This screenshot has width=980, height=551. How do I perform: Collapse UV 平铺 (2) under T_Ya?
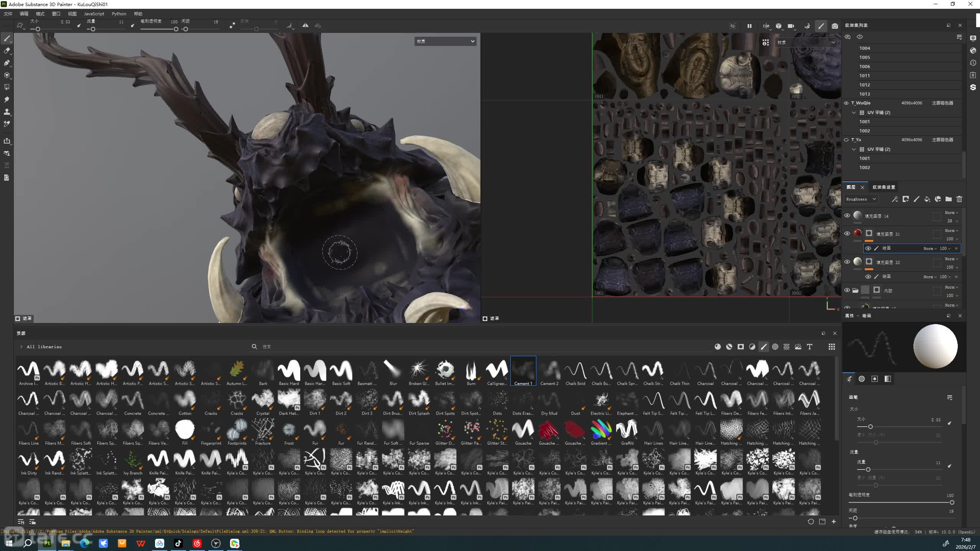coord(854,149)
